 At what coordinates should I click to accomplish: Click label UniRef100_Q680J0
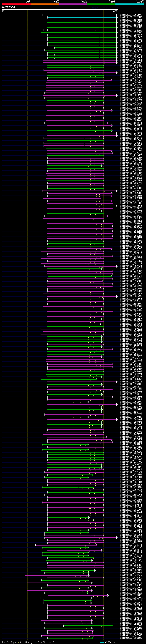coord(131,45)
